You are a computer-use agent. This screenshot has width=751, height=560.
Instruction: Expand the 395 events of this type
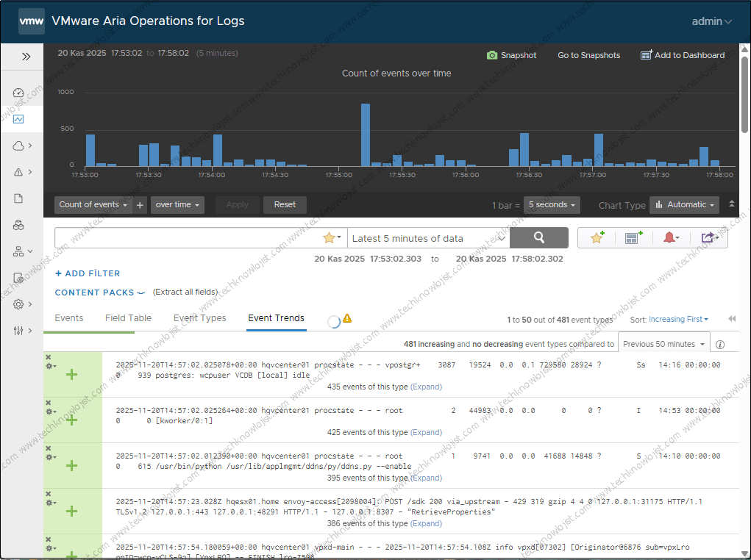tap(427, 478)
